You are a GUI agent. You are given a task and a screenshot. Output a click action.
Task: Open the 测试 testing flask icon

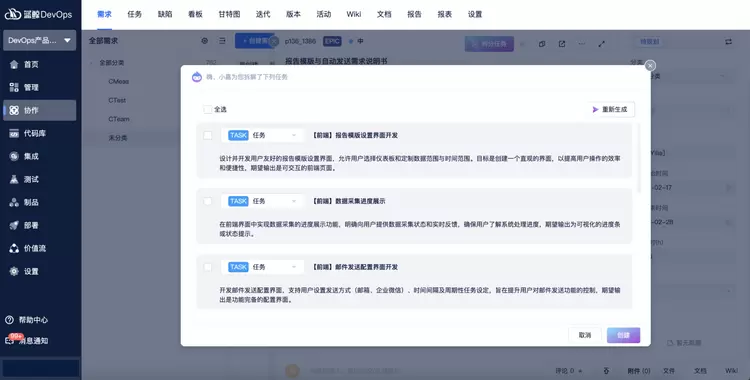(14, 179)
